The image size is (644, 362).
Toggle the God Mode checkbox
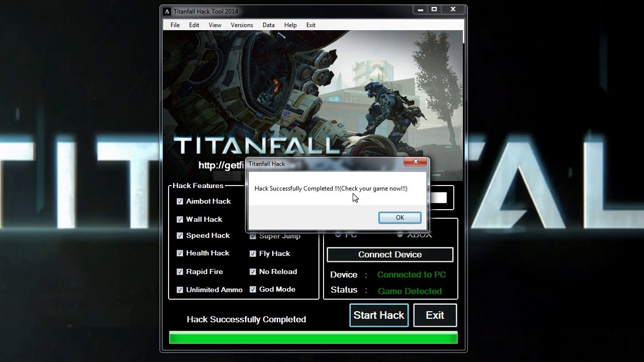(x=253, y=289)
